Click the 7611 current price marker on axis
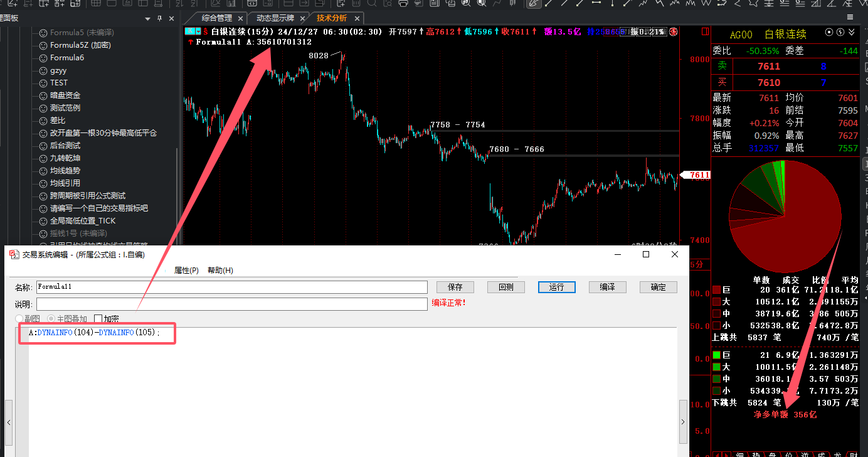Viewport: 868px width, 457px height. point(696,175)
